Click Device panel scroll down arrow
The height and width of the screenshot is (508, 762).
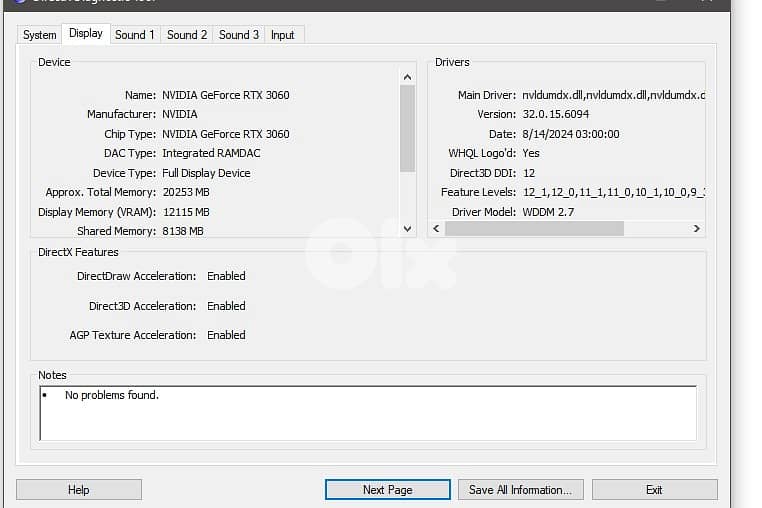tap(407, 228)
